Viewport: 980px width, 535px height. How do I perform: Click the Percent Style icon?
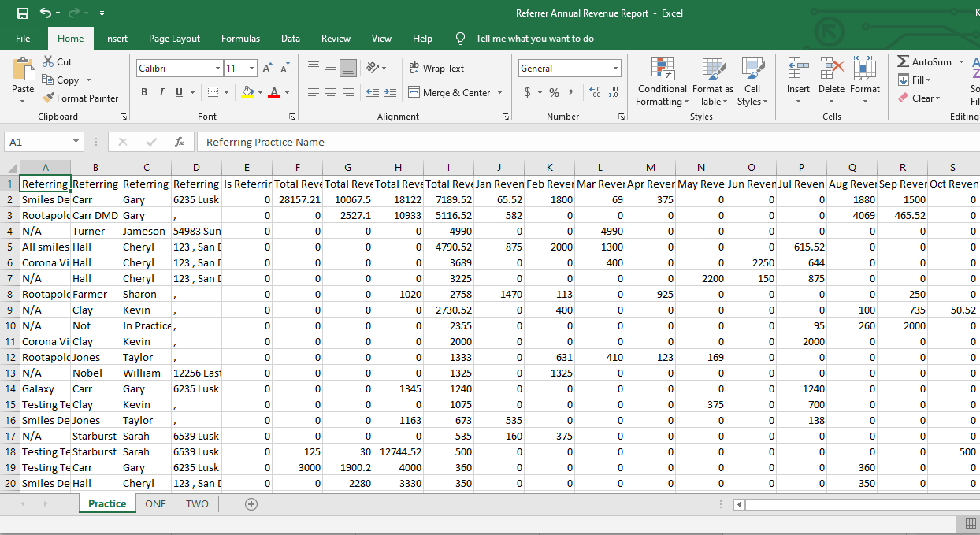coord(554,92)
